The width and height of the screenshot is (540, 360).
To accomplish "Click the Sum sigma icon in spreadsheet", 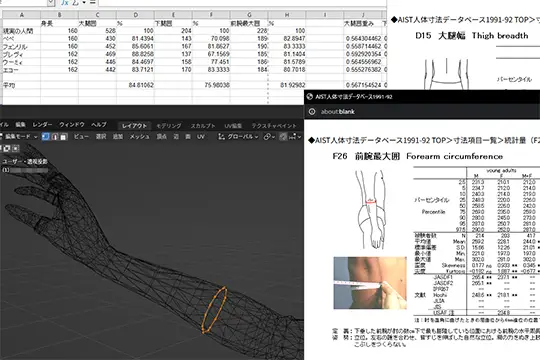I will [75, 2].
